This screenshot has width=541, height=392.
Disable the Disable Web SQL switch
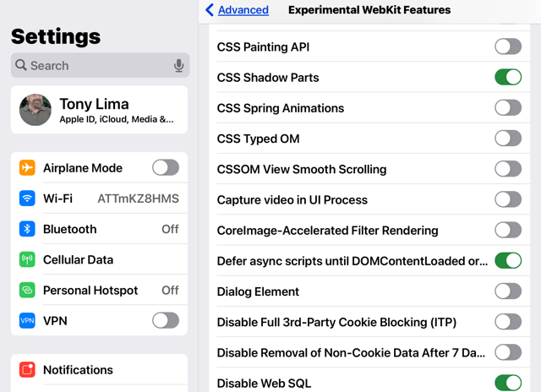pos(508,383)
